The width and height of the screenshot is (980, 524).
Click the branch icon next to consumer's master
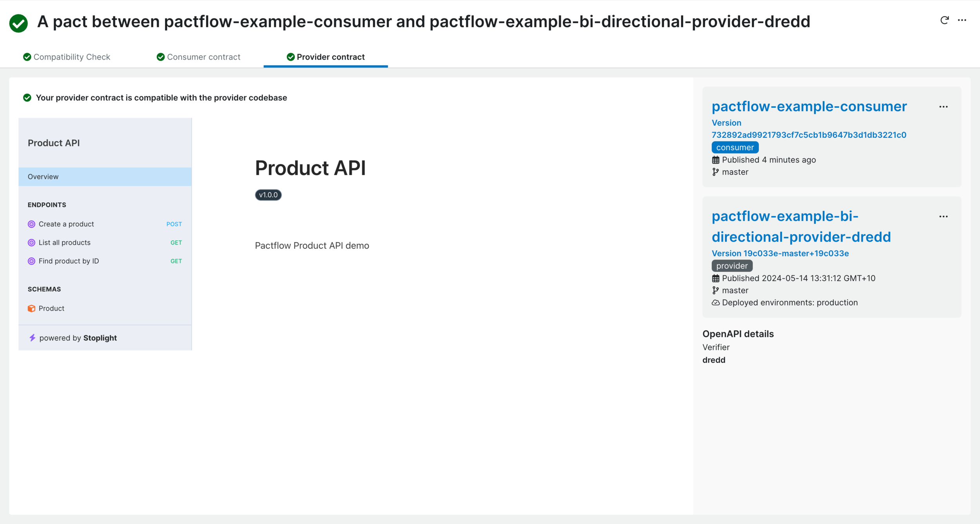(716, 172)
